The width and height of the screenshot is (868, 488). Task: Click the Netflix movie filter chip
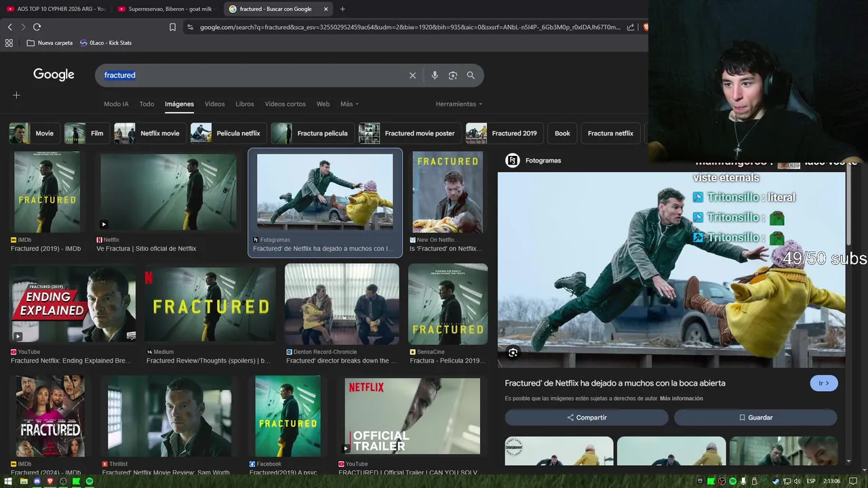[150, 134]
